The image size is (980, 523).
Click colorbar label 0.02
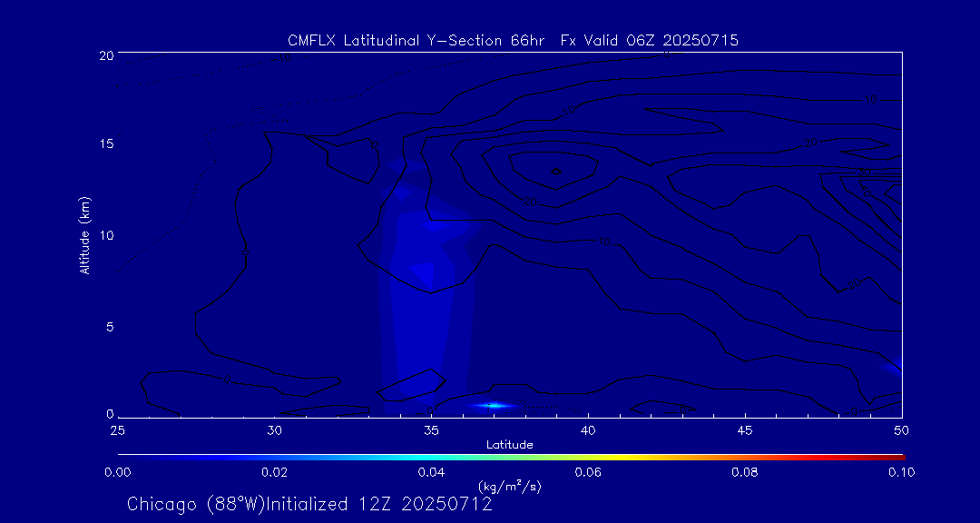coord(274,472)
